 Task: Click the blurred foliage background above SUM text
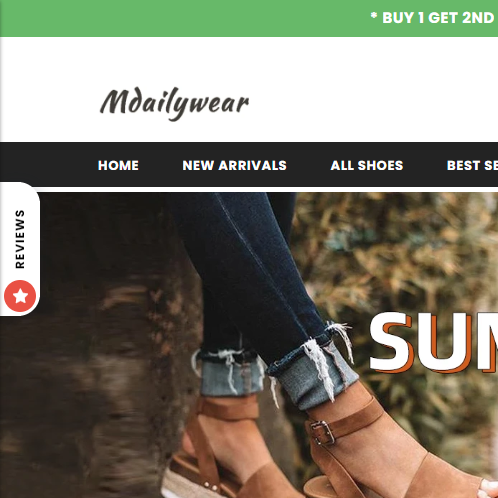coord(400,250)
